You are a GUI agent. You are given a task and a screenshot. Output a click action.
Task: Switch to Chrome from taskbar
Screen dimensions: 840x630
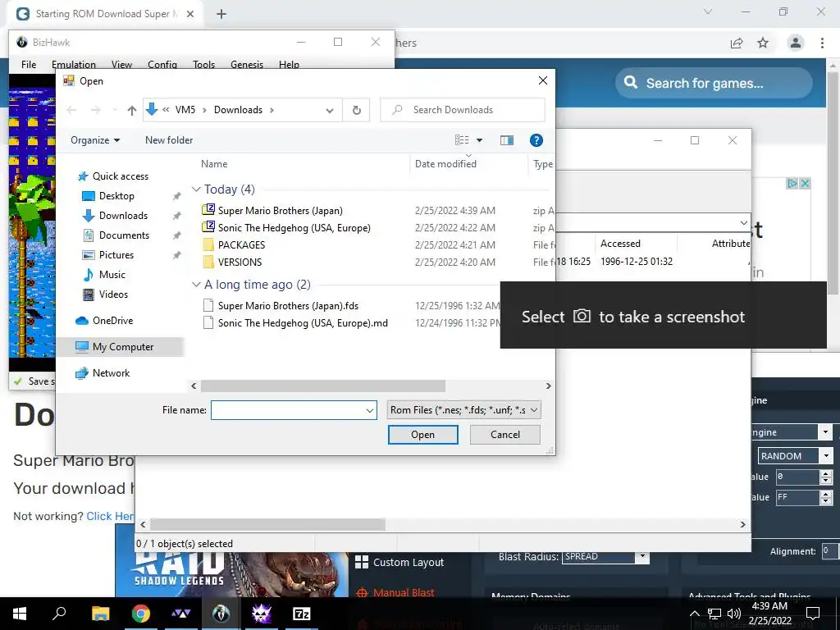point(141,614)
